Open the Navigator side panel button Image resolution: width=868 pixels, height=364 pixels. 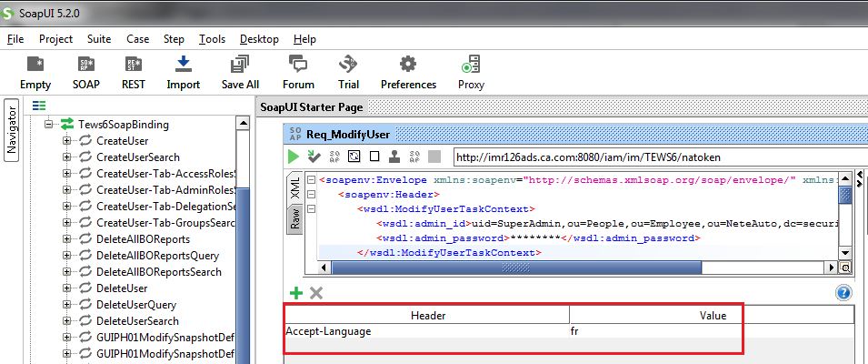coord(12,130)
